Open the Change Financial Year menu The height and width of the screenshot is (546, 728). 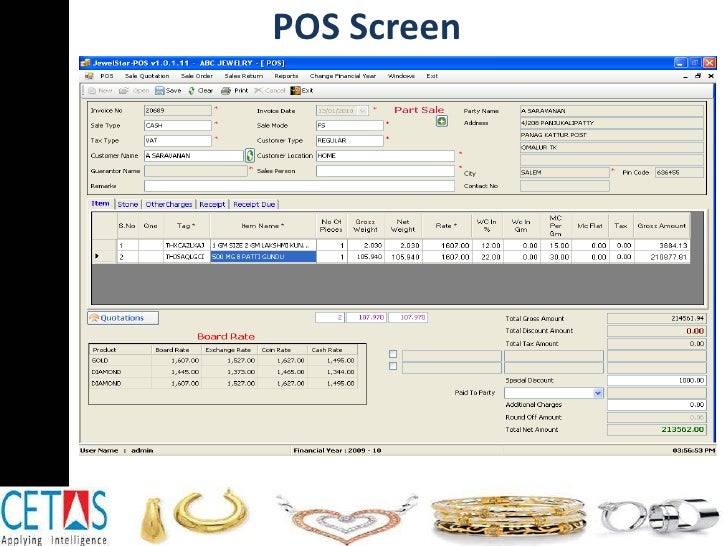(344, 75)
